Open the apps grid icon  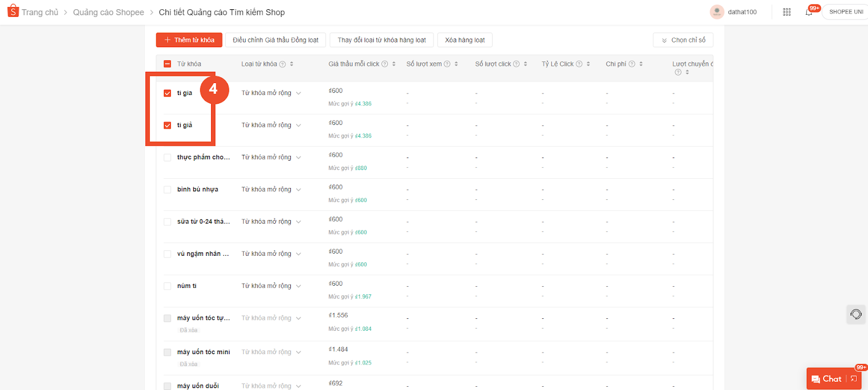[787, 12]
